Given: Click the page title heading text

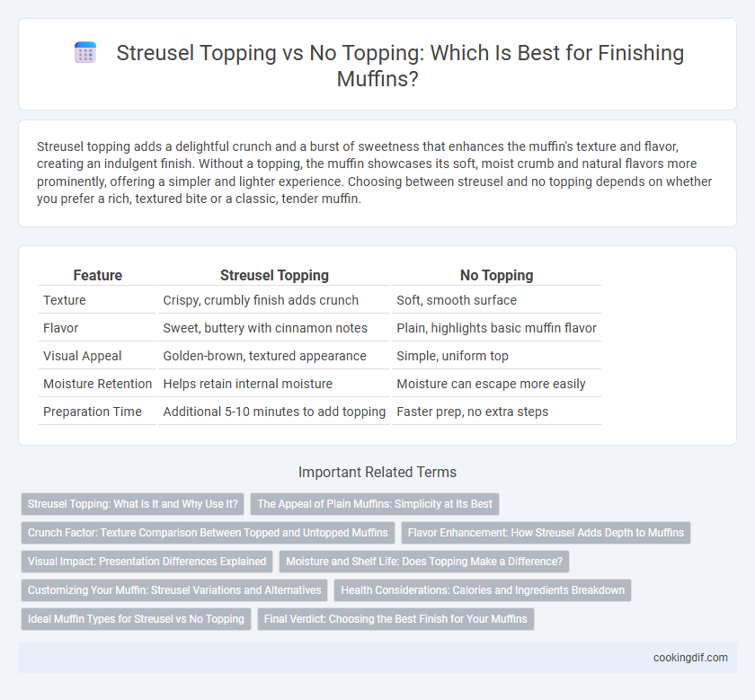Looking at the screenshot, I should point(400,66).
